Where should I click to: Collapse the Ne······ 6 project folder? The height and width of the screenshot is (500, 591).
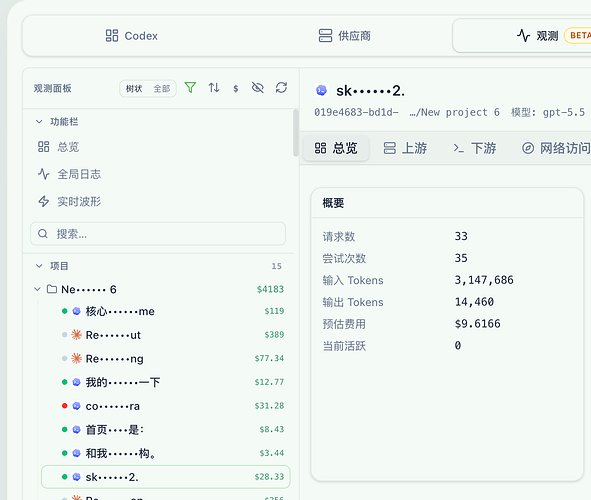click(37, 289)
